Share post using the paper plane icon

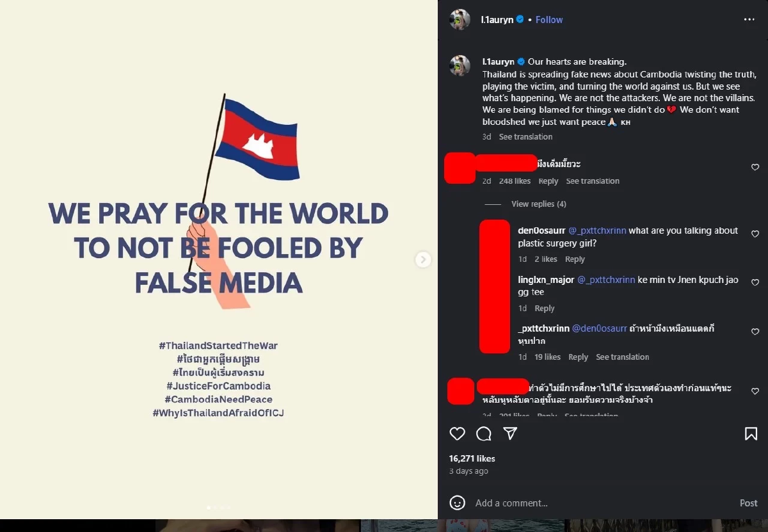point(510,434)
